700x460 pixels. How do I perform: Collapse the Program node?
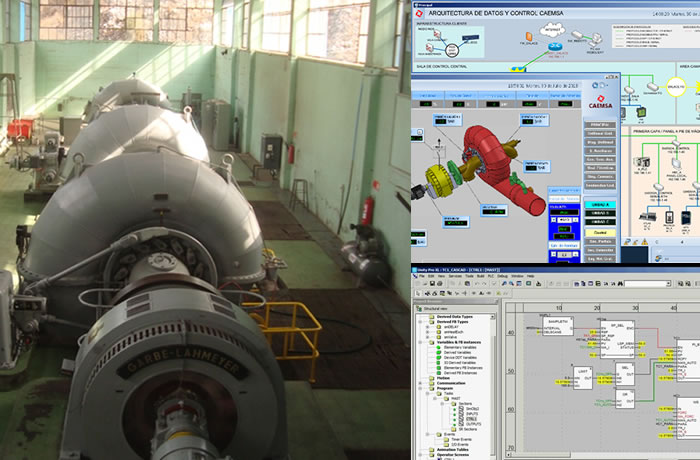click(x=420, y=388)
